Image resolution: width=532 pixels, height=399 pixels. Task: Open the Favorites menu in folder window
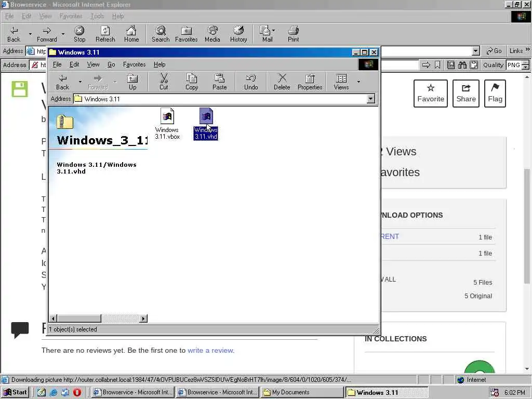pyautogui.click(x=135, y=64)
